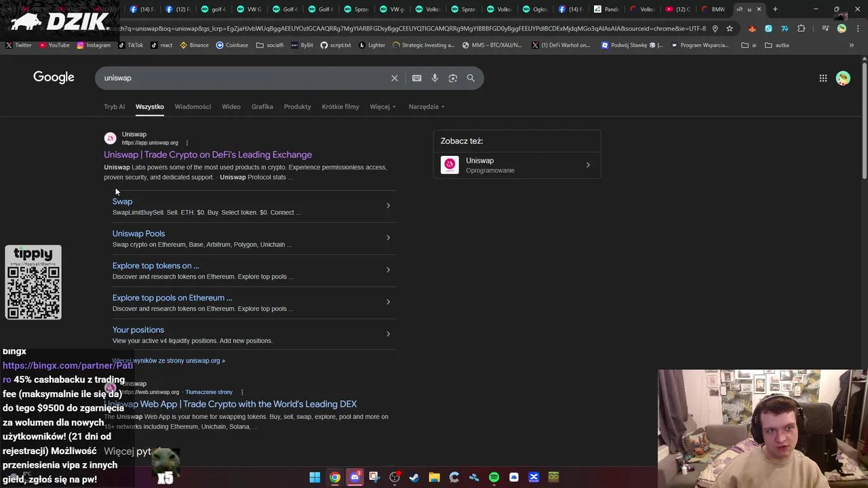Bookmark this page with the star icon
This screenshot has width=868, height=488.
[730, 28]
